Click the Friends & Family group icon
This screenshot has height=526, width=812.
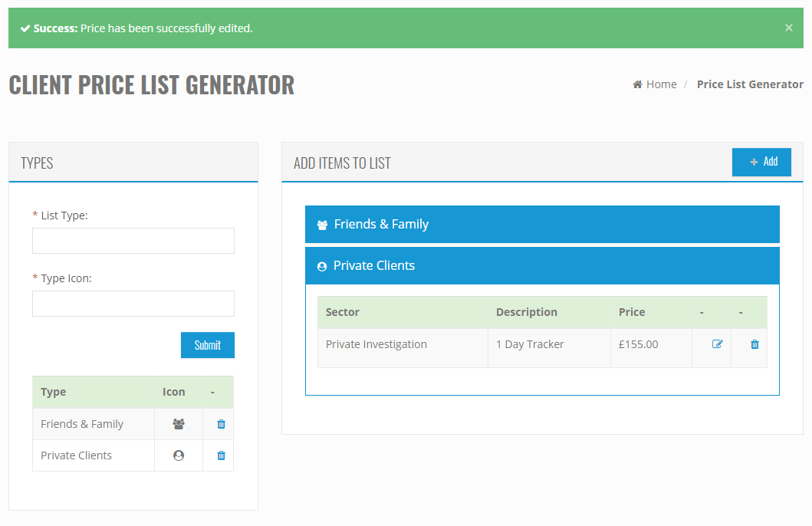[x=178, y=423]
